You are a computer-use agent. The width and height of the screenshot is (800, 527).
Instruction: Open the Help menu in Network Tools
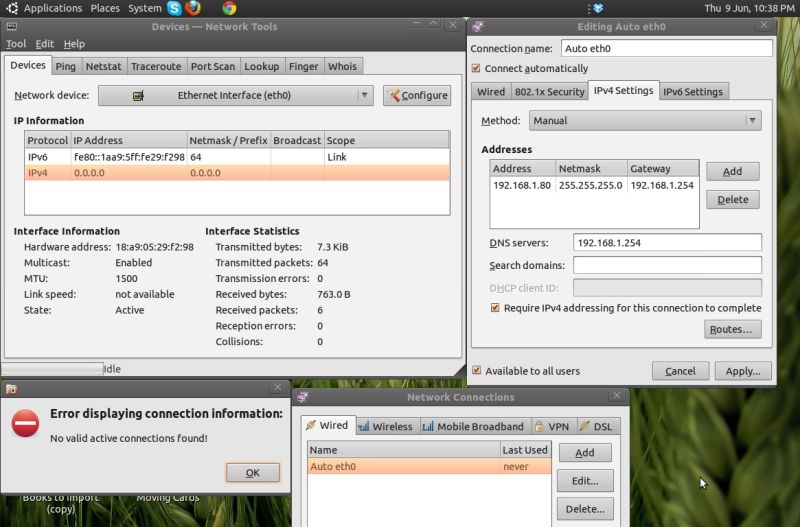pyautogui.click(x=74, y=44)
